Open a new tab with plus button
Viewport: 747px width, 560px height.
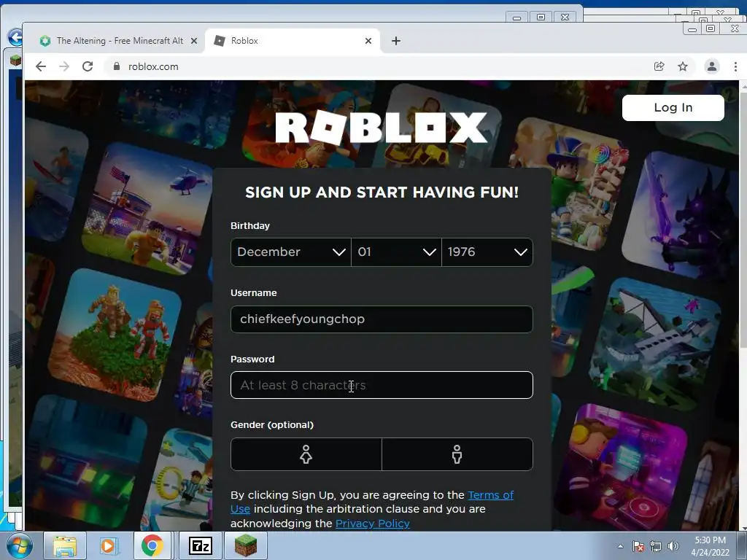pos(396,41)
